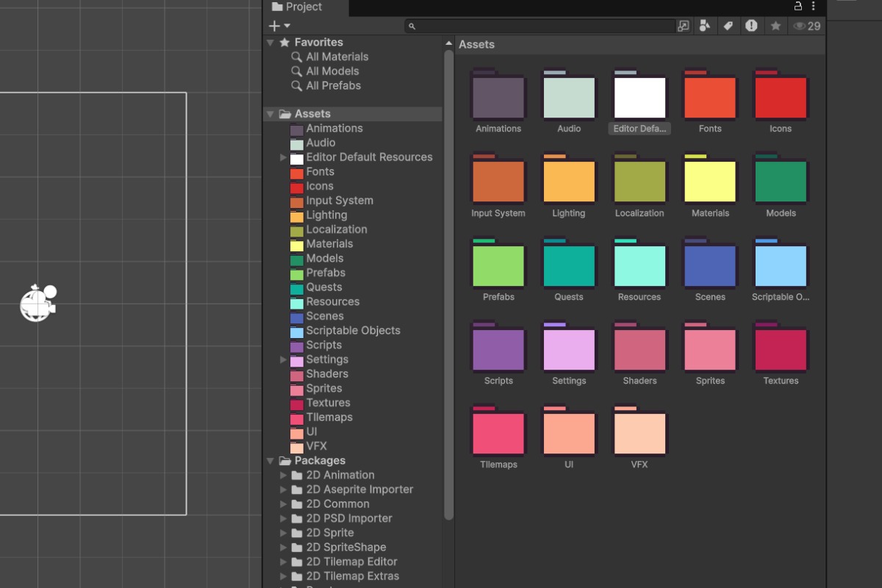Expand the Editor Default Resources folder
882x588 pixels.
point(284,157)
